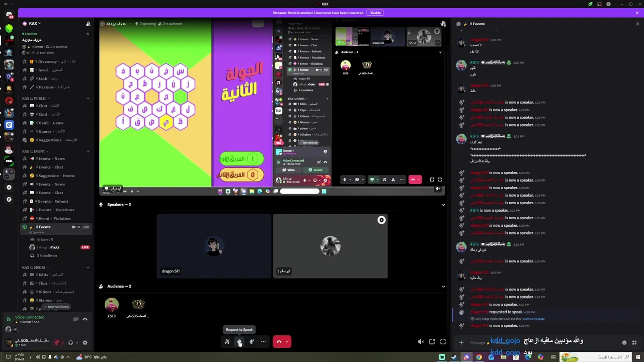Click Dismiss message link under speak request

click(533, 319)
